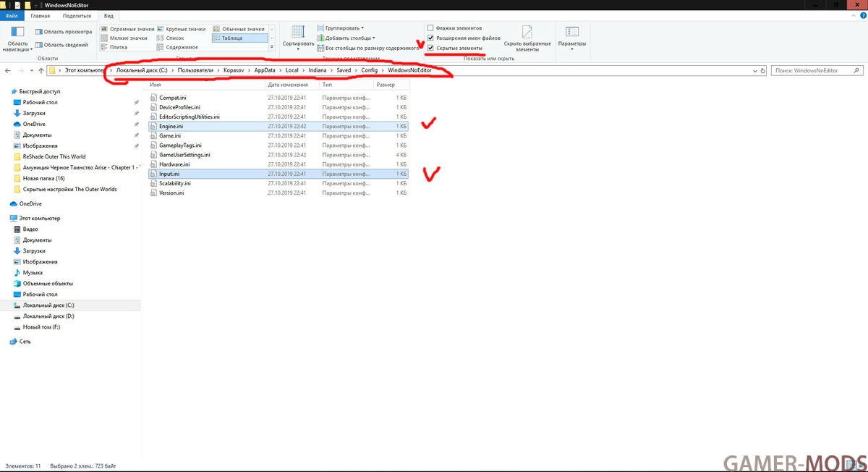The height and width of the screenshot is (472, 868).
Task: Switch to the Home (Главная) ribbon tab
Action: (x=41, y=15)
